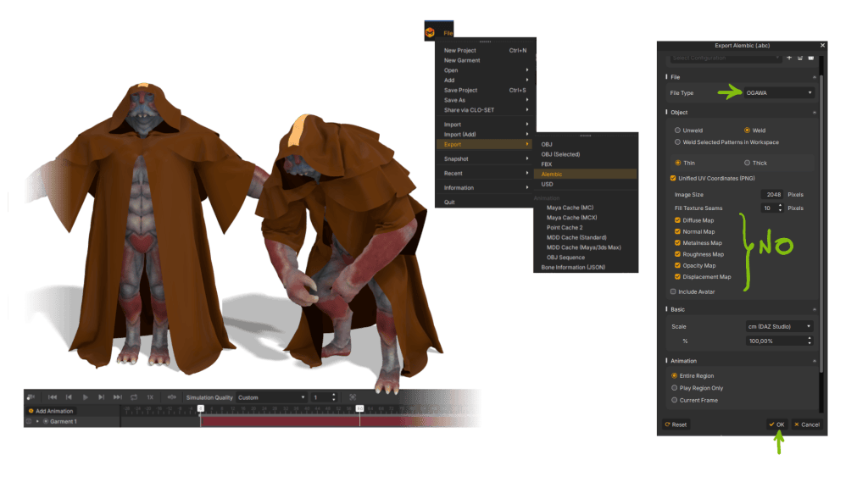The width and height of the screenshot is (868, 488).
Task: Jump to the last frame in the timeline
Action: pos(117,397)
